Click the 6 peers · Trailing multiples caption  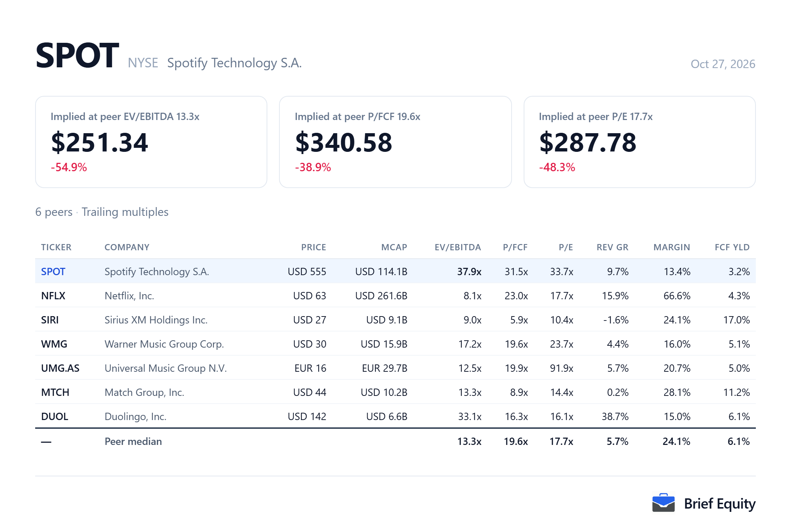coord(102,212)
